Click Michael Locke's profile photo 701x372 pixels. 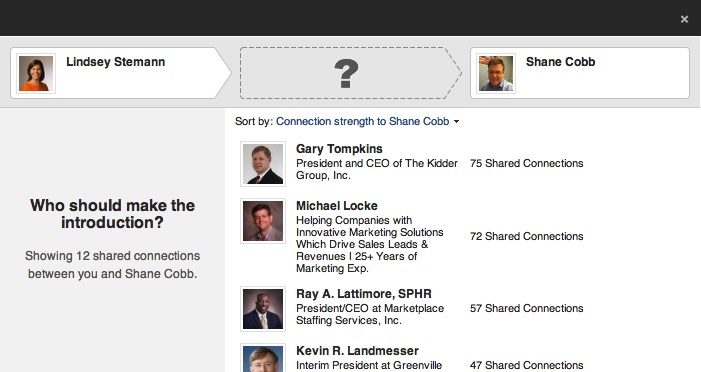(x=263, y=221)
